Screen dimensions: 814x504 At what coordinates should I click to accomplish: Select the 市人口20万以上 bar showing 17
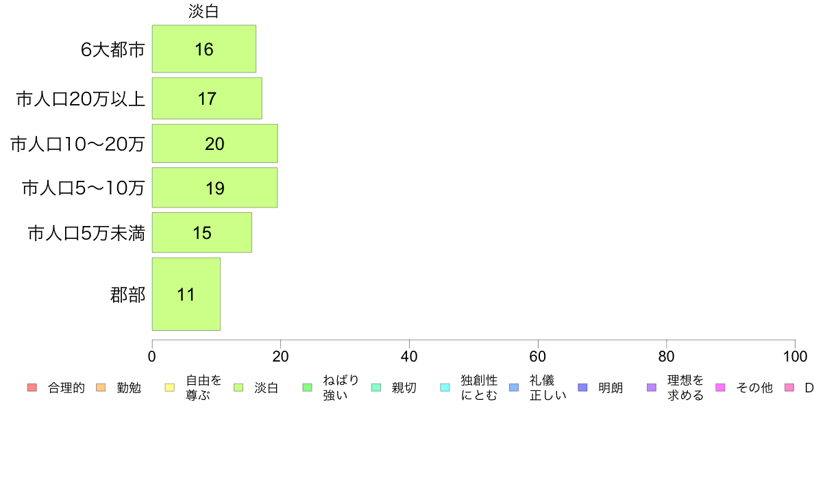coord(207,99)
